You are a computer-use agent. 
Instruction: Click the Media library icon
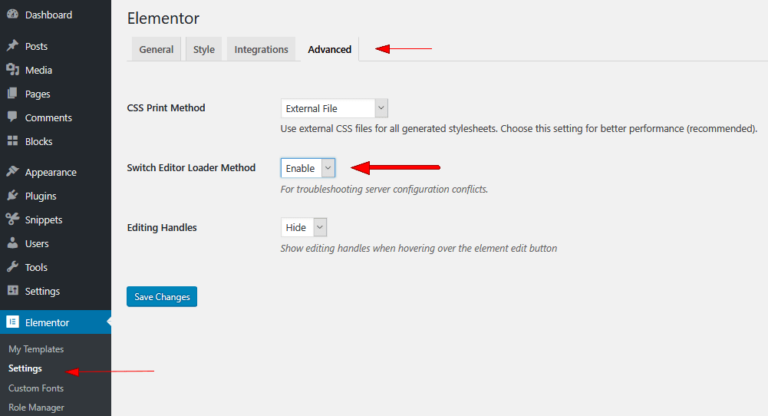(12, 70)
